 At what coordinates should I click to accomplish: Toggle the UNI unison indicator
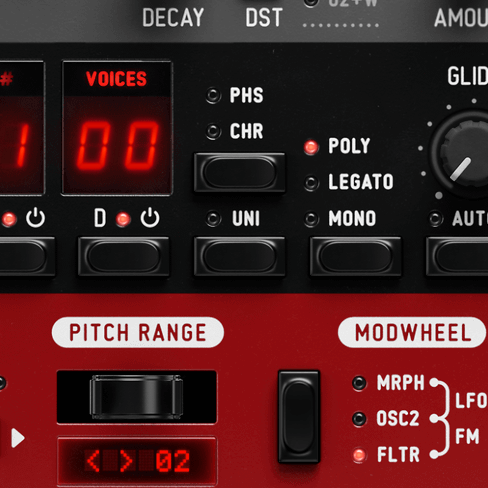click(x=213, y=219)
